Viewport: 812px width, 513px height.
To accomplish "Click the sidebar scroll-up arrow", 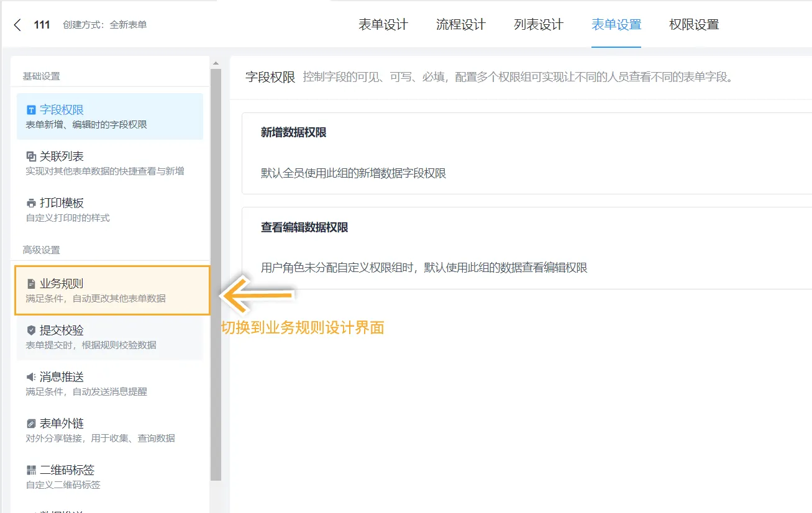I will (x=216, y=63).
